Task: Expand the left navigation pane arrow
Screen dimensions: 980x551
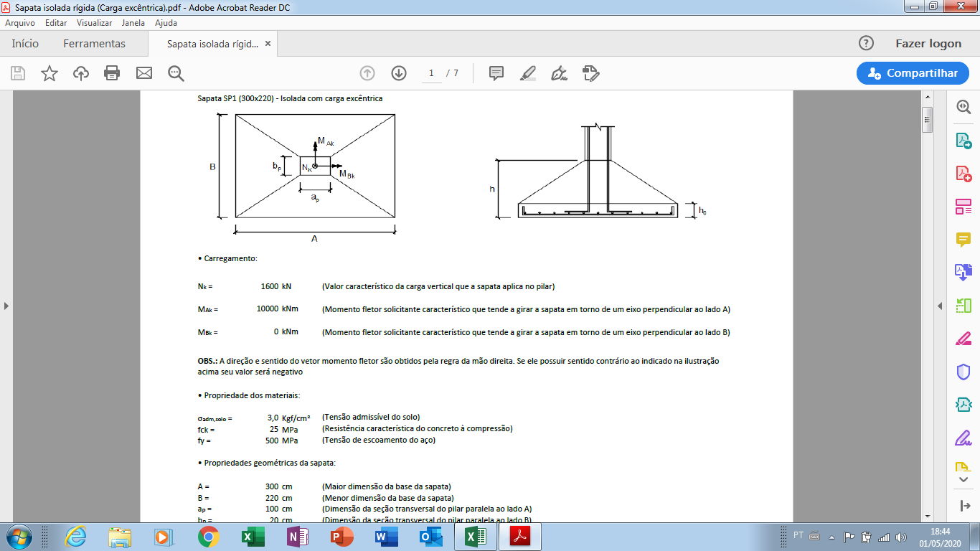Action: click(6, 306)
